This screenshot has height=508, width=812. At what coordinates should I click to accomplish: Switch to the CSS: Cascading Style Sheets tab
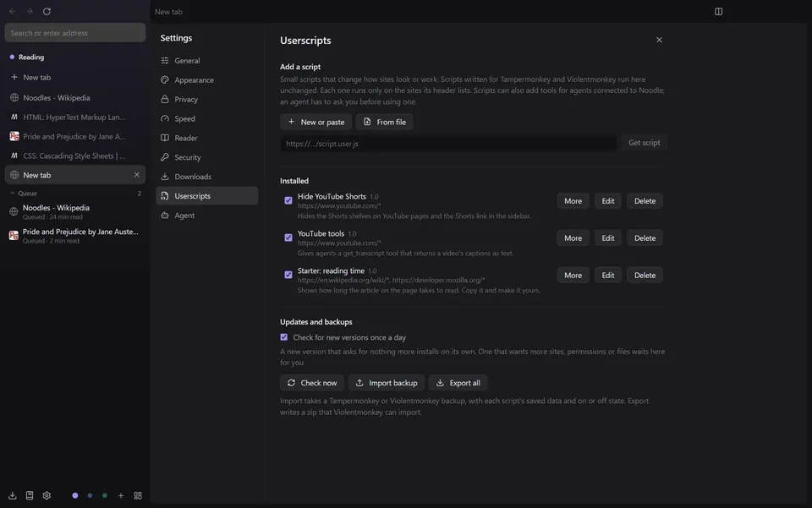pos(75,156)
